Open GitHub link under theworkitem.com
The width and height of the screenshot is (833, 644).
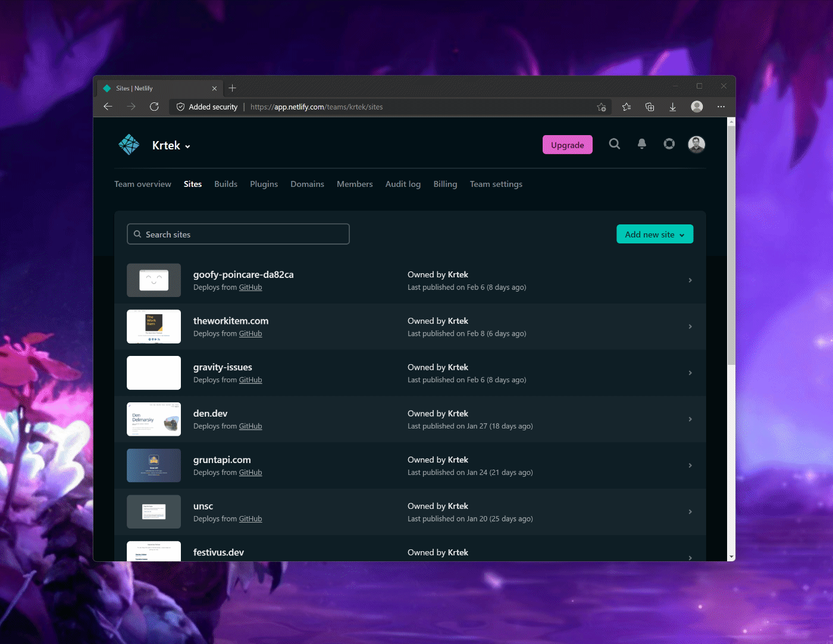[x=250, y=334]
